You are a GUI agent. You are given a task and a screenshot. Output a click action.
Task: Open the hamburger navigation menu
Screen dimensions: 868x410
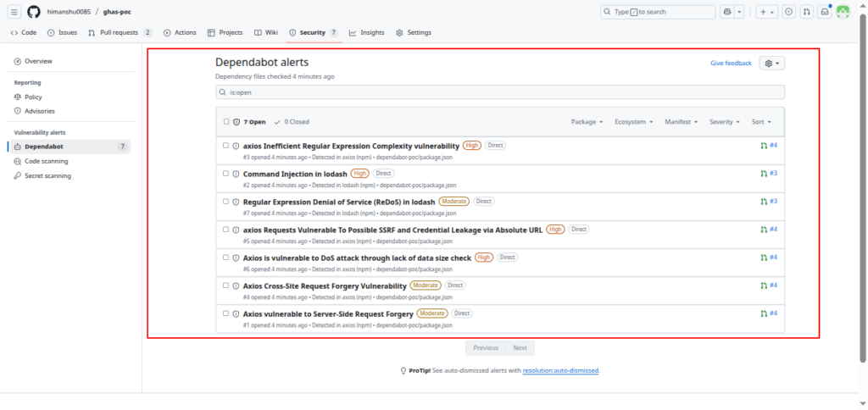[x=14, y=12]
